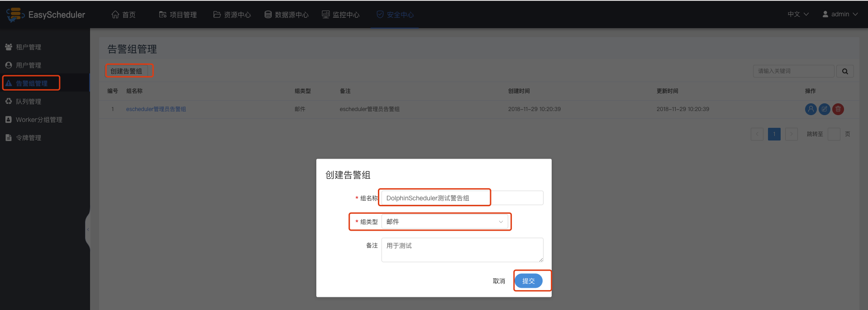Open the 监控中心 menu

pos(341,15)
